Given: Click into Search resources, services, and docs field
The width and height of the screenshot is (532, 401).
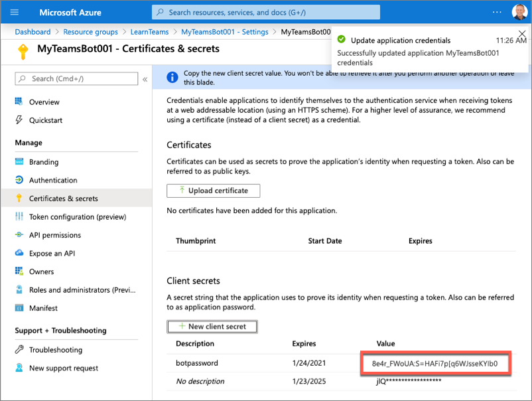Looking at the screenshot, I should coord(265,12).
